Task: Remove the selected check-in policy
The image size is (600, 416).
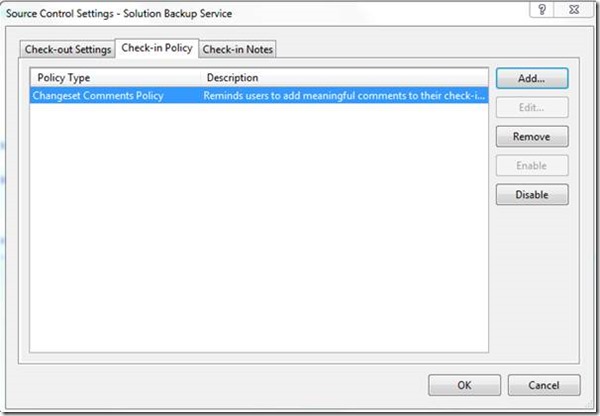Action: [x=532, y=137]
